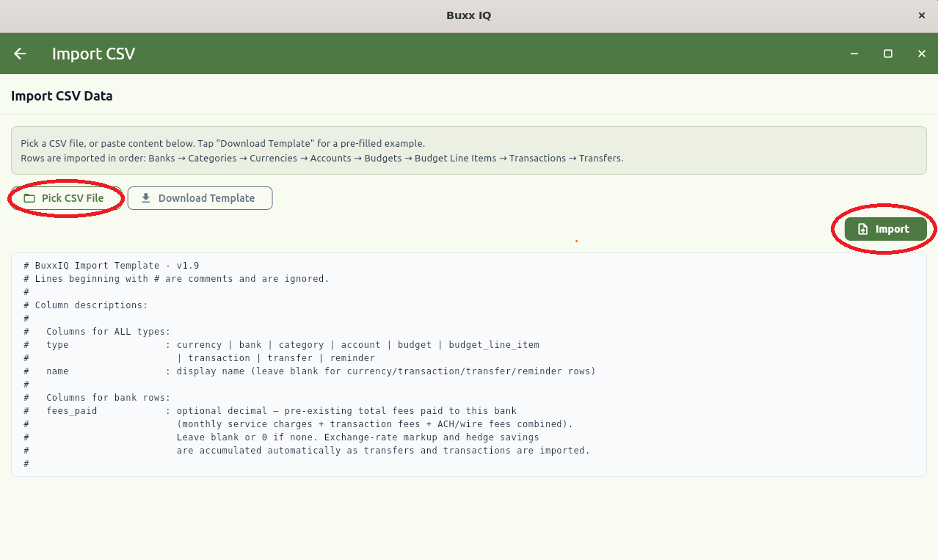Click the 'Column descriptions:' comment line
938x560 pixels.
coord(85,305)
